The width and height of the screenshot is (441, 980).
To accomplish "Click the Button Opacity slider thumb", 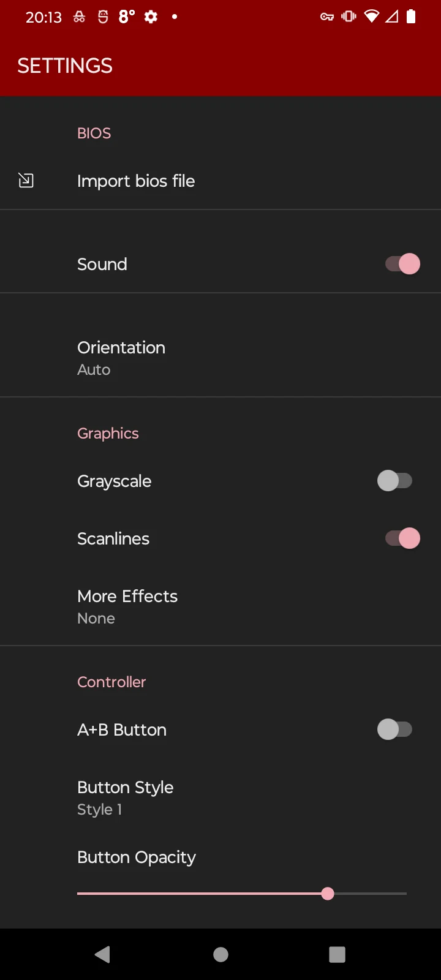I will 328,894.
